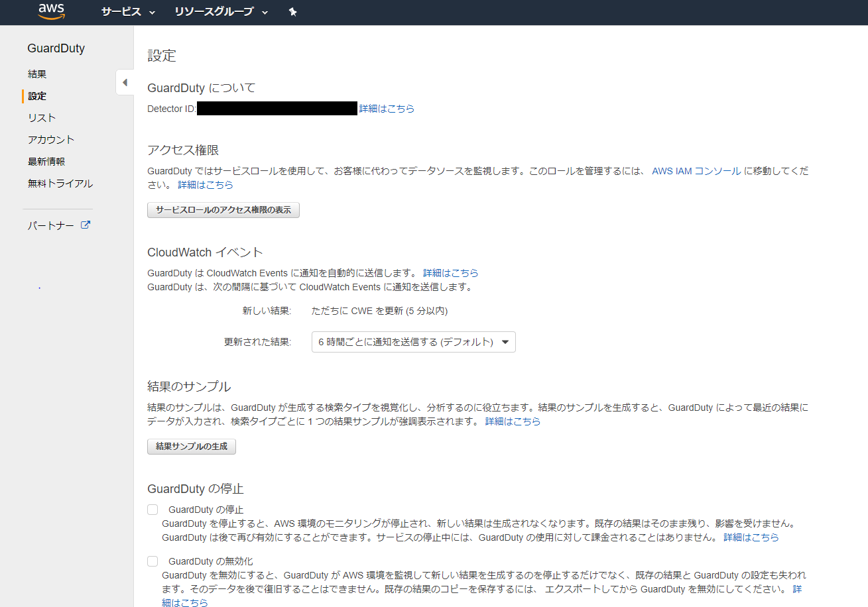Screen dimensions: 868x607
Task: Open the 更新された結果 notification interval dropdown
Action: [x=413, y=342]
